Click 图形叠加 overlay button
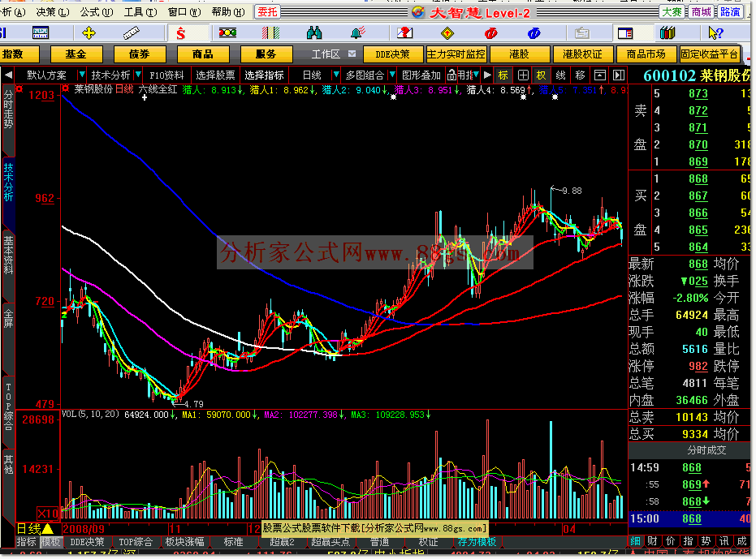Screen dimensions: 756x559 (421, 75)
